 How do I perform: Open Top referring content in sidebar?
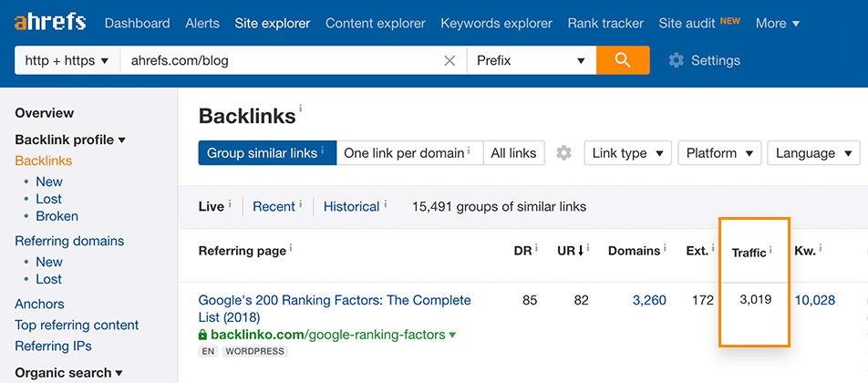point(77,325)
